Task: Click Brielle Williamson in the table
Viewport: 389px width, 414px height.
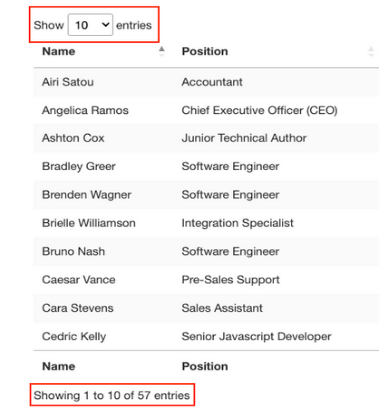Action: click(x=89, y=223)
